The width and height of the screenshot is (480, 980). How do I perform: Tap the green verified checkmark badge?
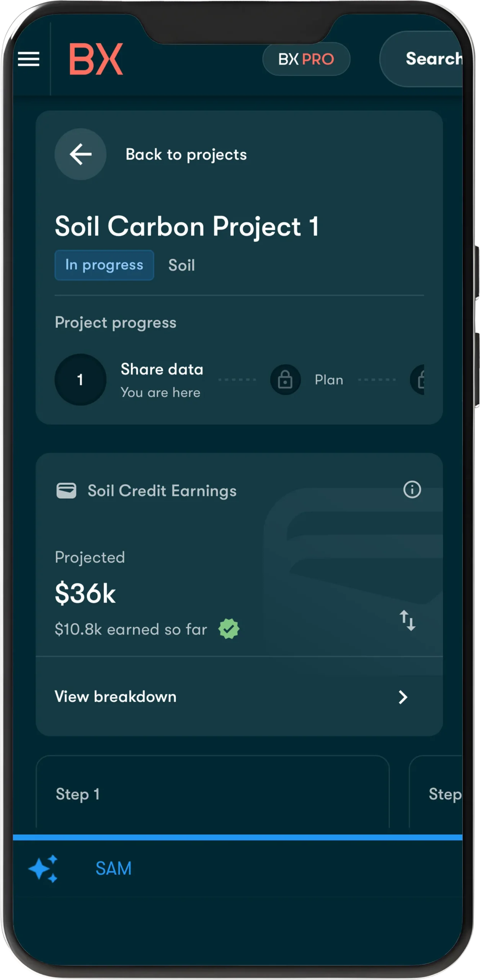click(x=229, y=629)
